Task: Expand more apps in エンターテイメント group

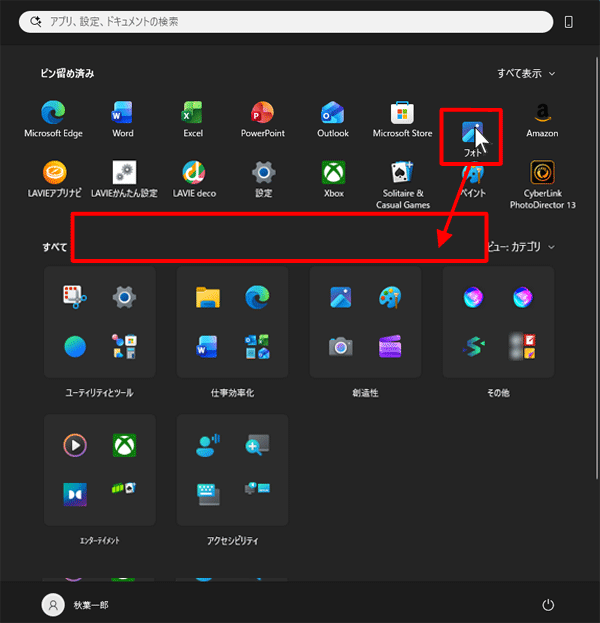Action: [x=124, y=488]
